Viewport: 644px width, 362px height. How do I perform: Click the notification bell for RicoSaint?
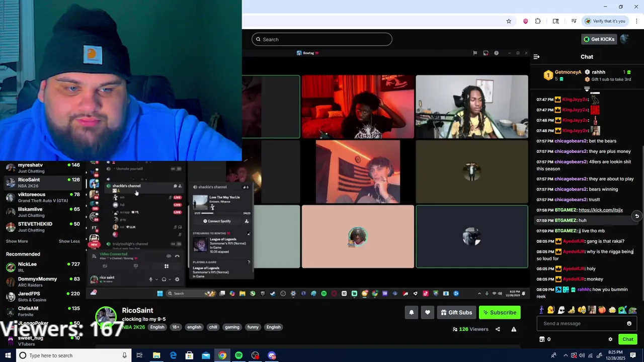tap(412, 313)
